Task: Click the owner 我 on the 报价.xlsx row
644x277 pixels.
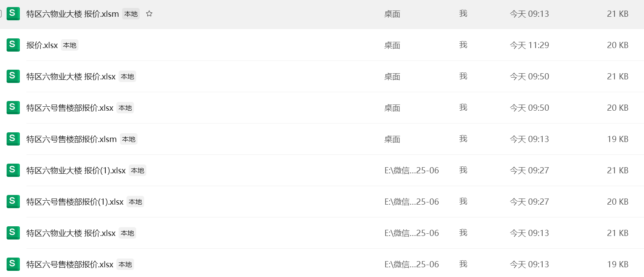Action: pos(463,45)
